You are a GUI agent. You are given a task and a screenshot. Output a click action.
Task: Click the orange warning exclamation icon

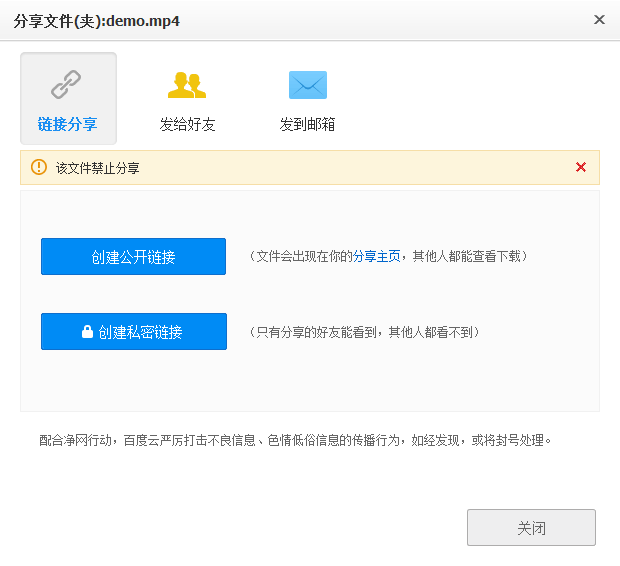coord(39,167)
